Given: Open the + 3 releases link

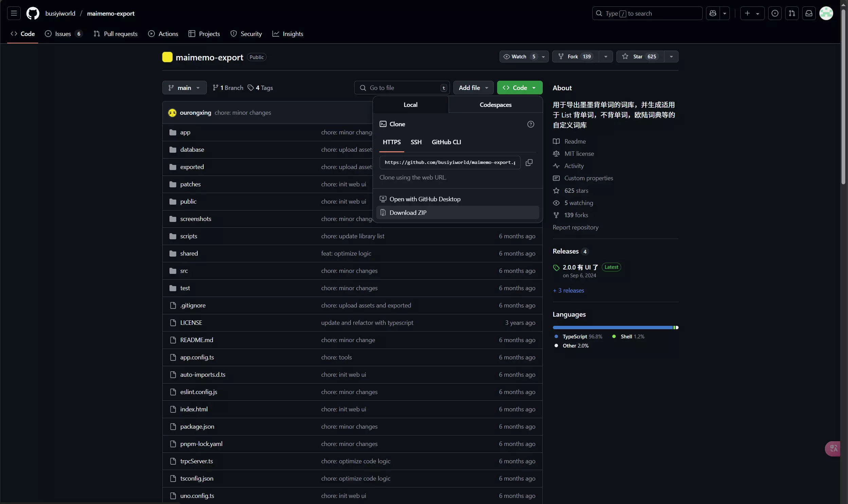Looking at the screenshot, I should [x=569, y=291].
